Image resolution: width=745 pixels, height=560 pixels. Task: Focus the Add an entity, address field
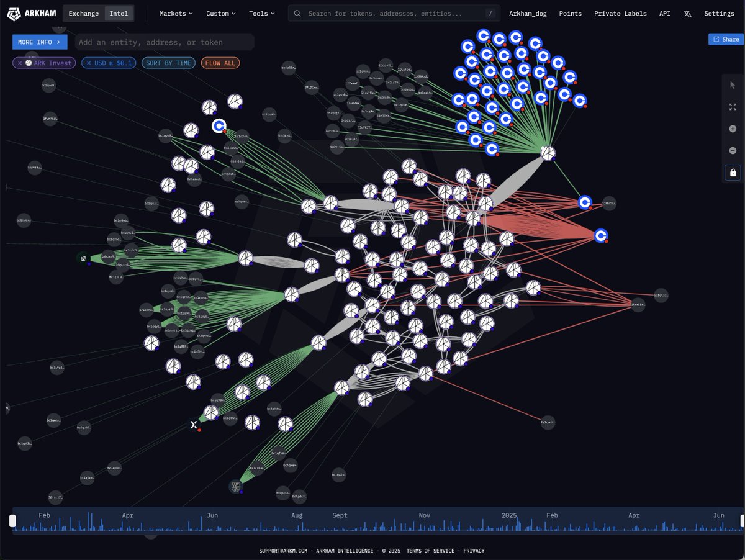[x=164, y=42]
